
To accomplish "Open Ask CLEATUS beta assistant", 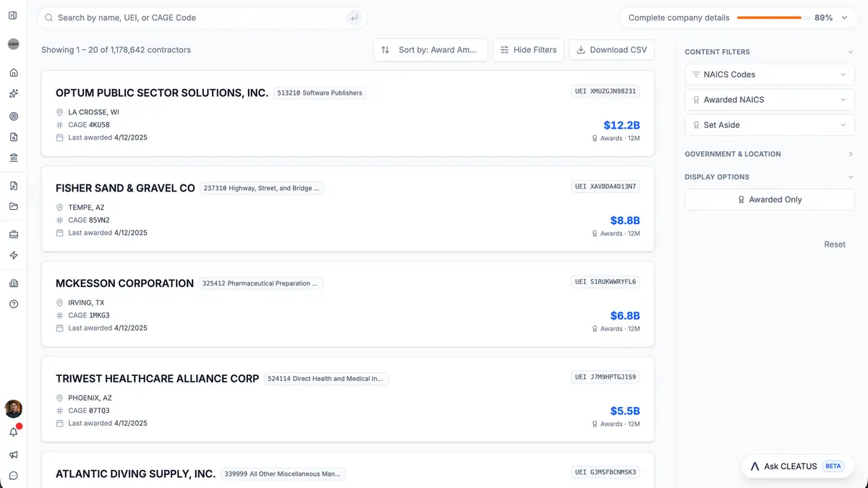I will [798, 466].
